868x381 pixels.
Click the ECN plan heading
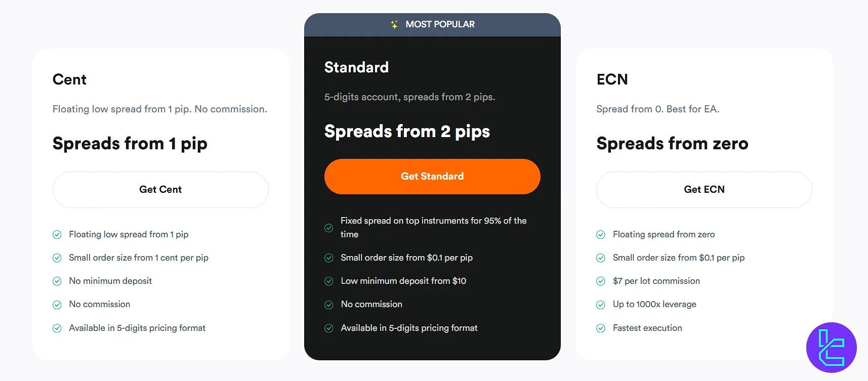(612, 79)
